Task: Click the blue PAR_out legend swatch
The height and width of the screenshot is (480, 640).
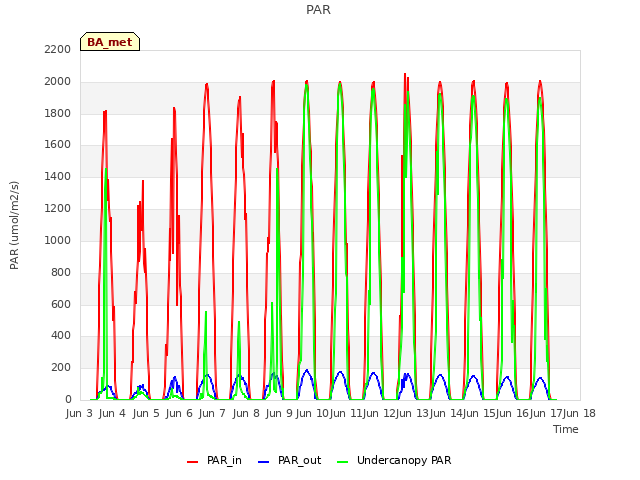Action: coord(263,462)
